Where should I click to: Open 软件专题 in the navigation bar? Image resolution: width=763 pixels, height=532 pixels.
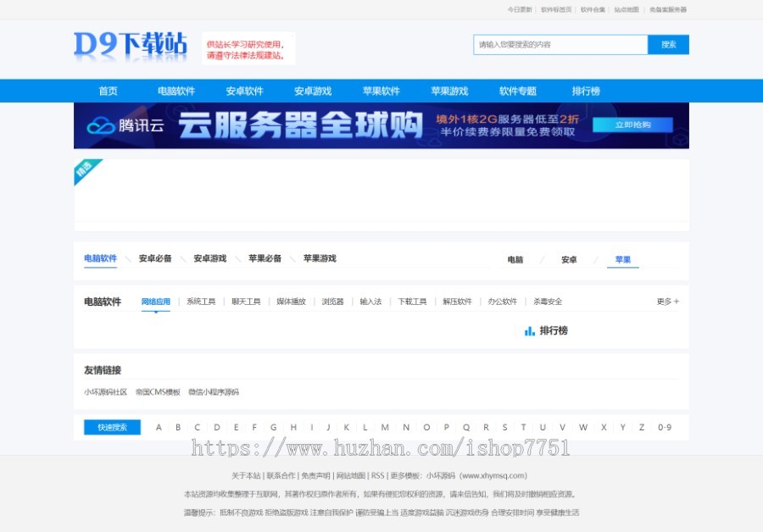click(x=518, y=91)
